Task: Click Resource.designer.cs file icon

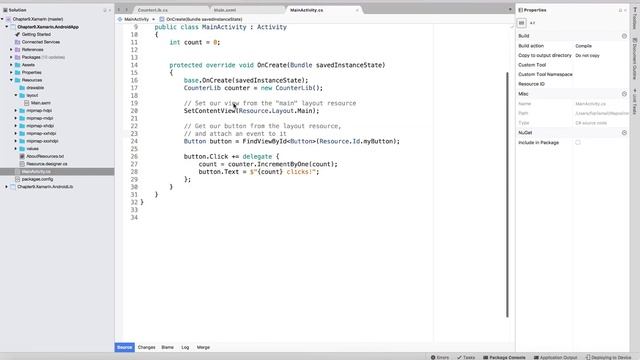Action: (22, 164)
